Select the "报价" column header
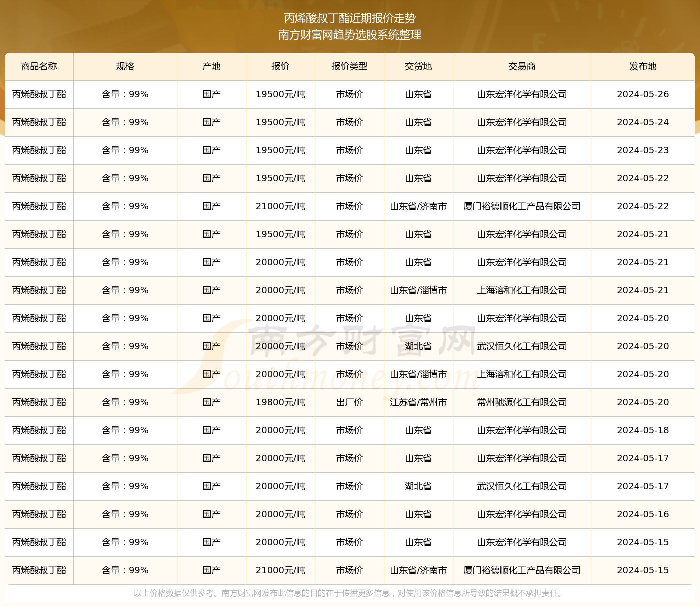The width and height of the screenshot is (700, 607). pyautogui.click(x=280, y=66)
